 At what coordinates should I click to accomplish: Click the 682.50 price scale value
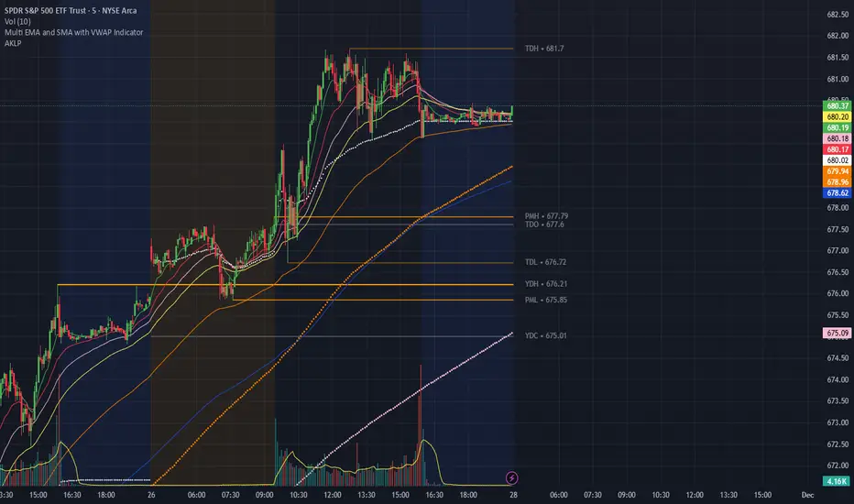tap(838, 15)
